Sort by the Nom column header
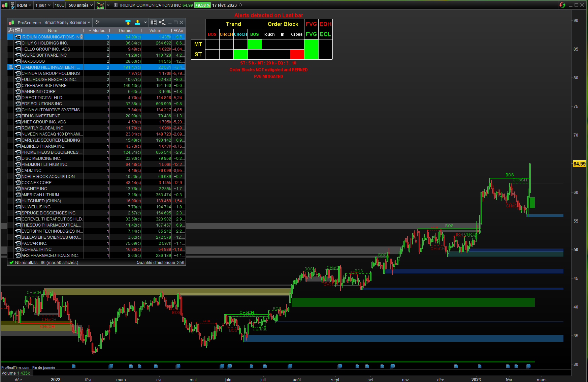 coord(53,30)
